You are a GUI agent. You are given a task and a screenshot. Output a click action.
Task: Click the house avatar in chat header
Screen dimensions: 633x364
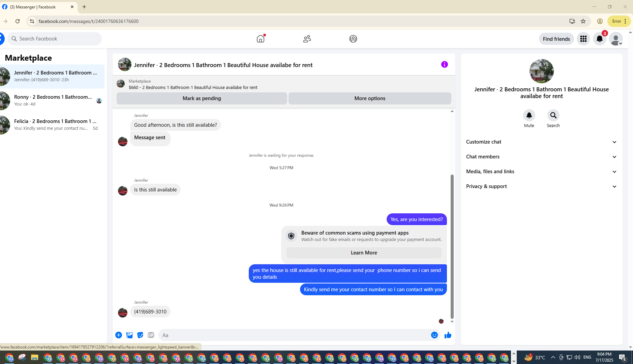point(125,64)
